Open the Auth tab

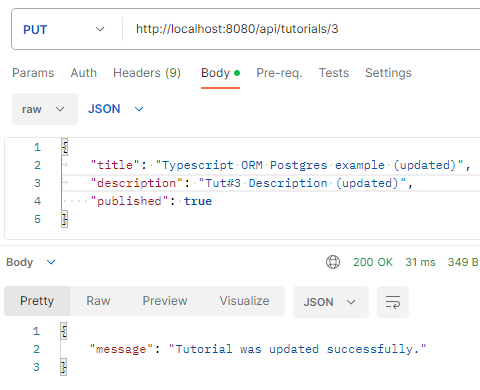tap(84, 73)
